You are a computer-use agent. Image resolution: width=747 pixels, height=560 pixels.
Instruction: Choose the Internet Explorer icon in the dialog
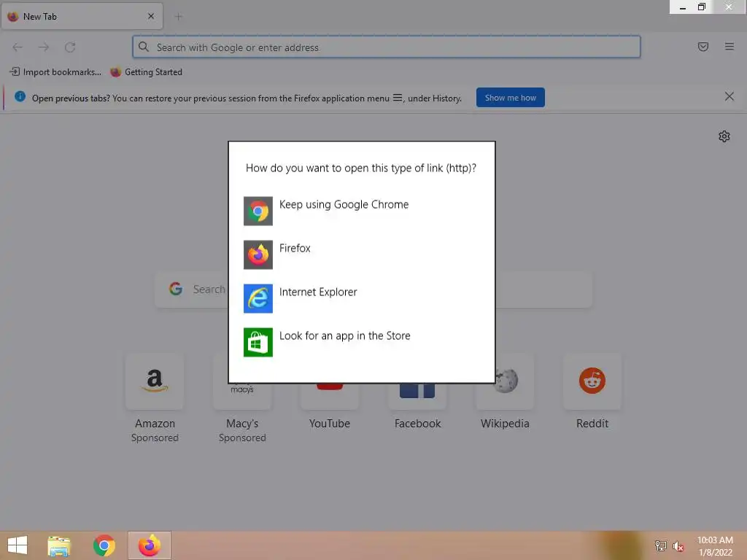click(x=258, y=298)
